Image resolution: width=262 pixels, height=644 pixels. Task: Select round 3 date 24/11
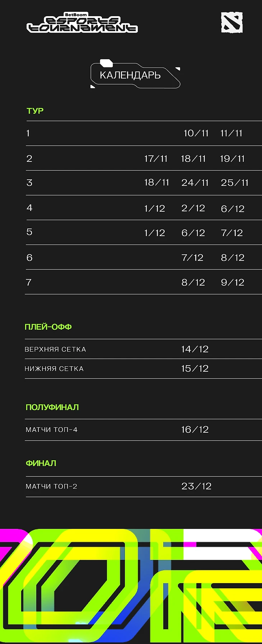coord(195,183)
